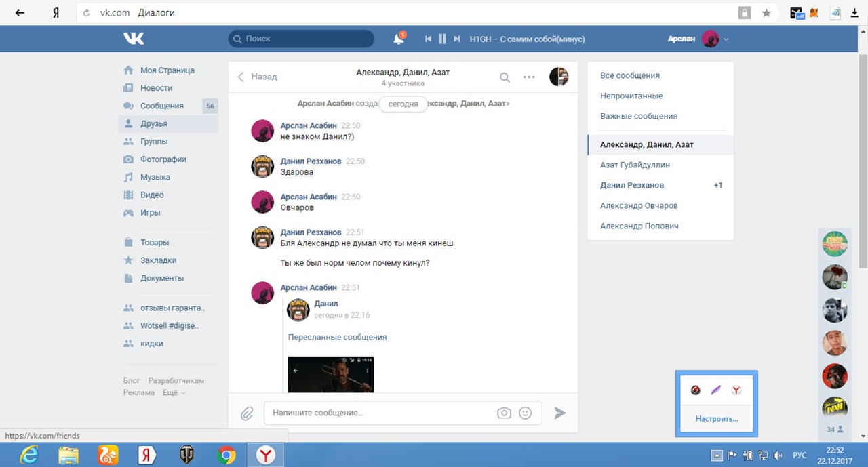Open the three-dots conversation actions menu
The image size is (868, 467).
[x=529, y=77]
